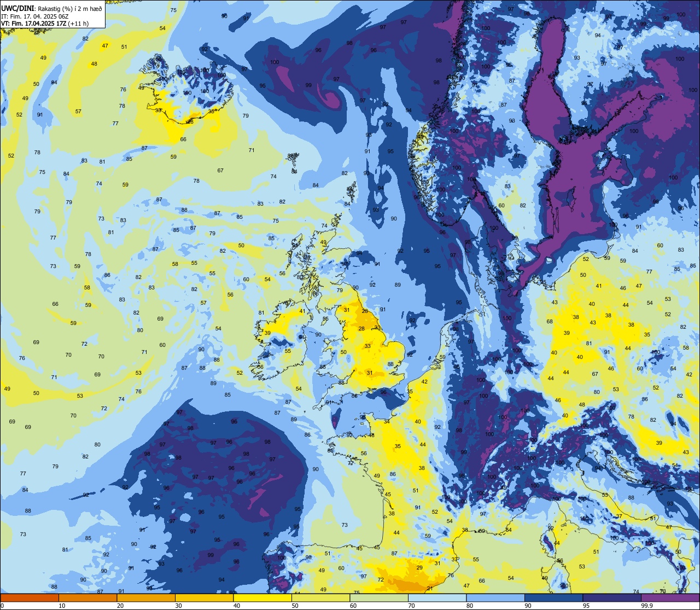Click the 80–90 blue legend swatch

[495, 597]
